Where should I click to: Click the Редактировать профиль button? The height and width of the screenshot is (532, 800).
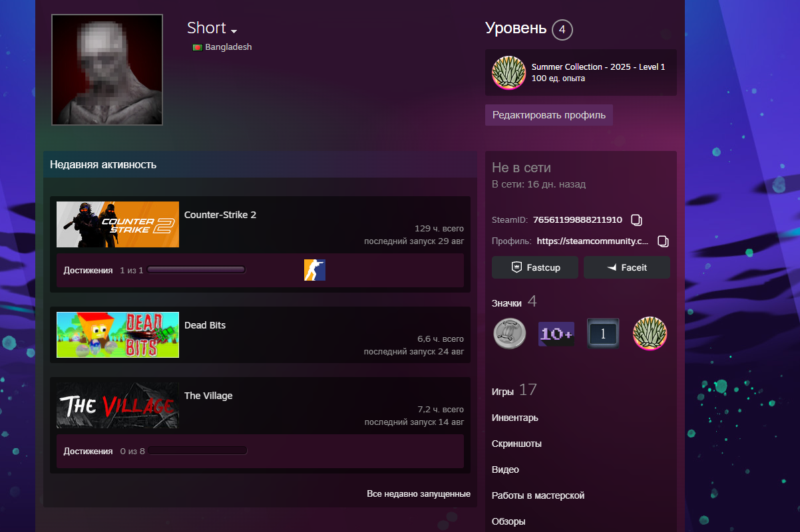click(549, 115)
